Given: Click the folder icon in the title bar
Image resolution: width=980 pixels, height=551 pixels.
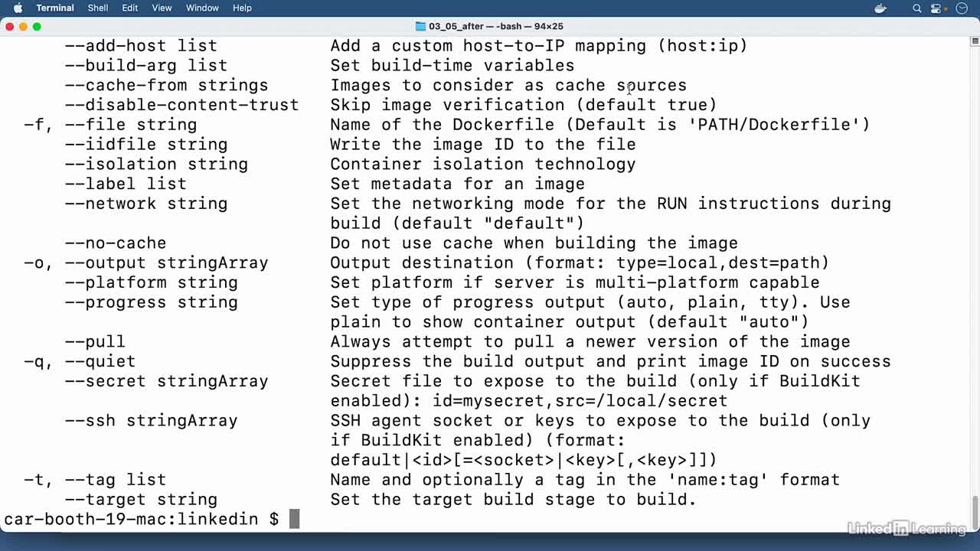Looking at the screenshot, I should coord(420,26).
